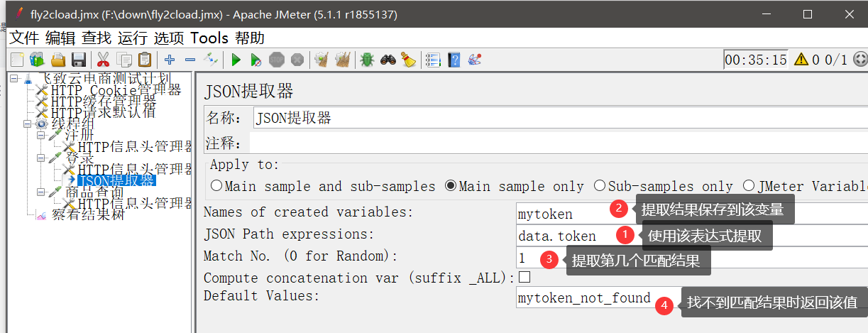Open the Templates toolbar icon

coord(37,60)
